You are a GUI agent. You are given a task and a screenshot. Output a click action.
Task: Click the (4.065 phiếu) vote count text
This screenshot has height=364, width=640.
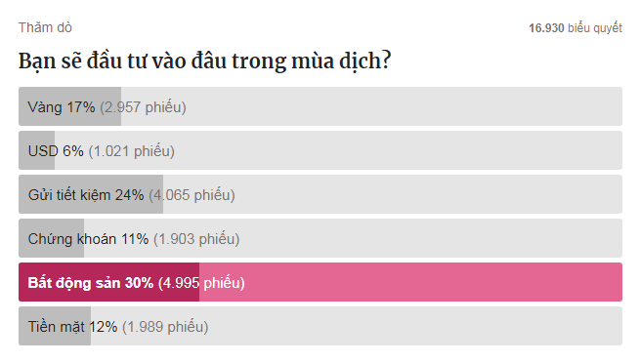tap(192, 195)
